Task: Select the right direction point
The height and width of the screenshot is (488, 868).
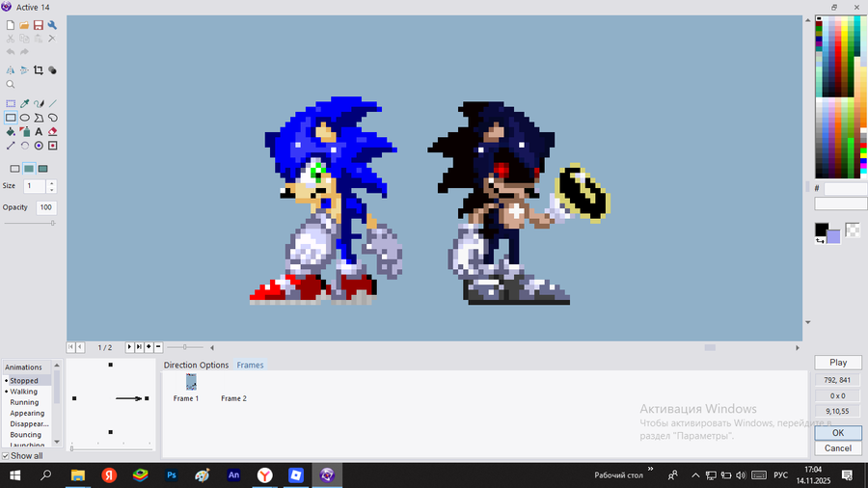Action: pyautogui.click(x=147, y=398)
